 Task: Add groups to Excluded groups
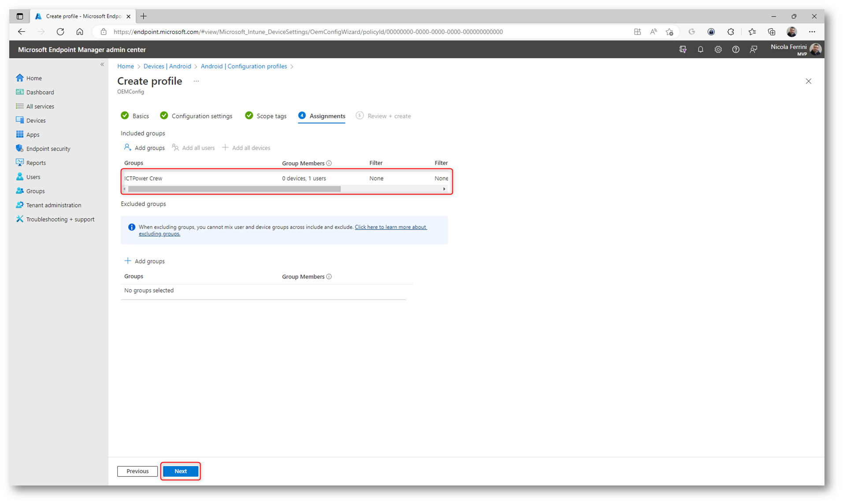(144, 261)
